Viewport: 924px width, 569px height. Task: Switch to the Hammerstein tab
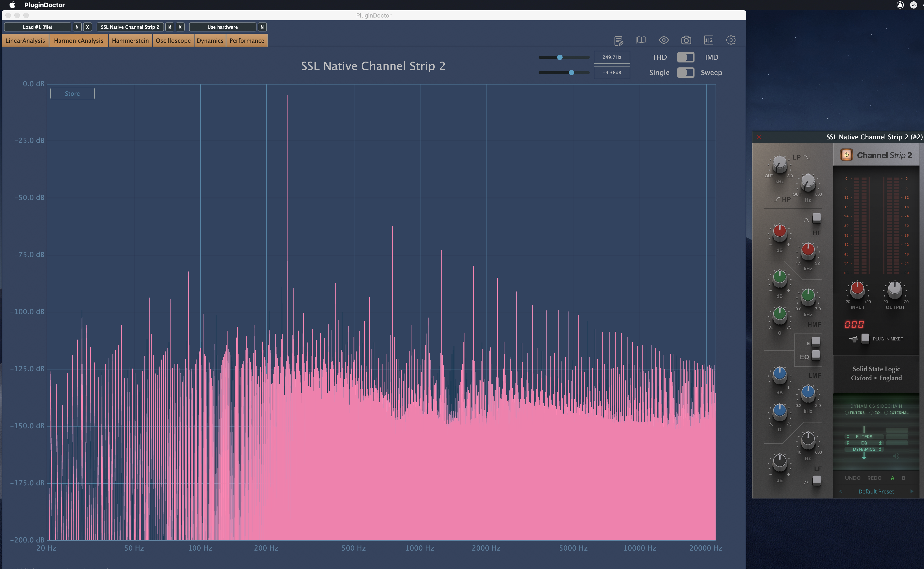(x=130, y=41)
